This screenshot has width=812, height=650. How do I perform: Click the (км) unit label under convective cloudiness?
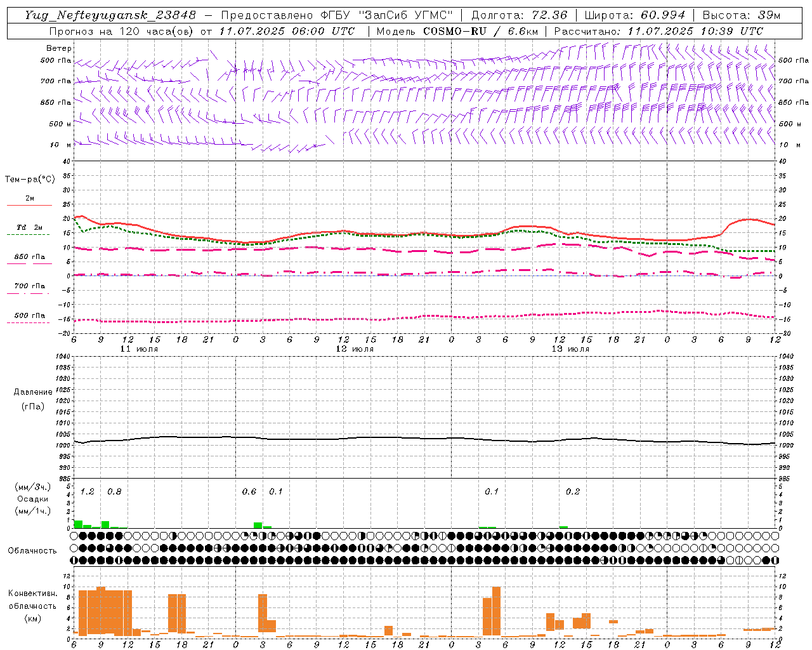coord(32,618)
